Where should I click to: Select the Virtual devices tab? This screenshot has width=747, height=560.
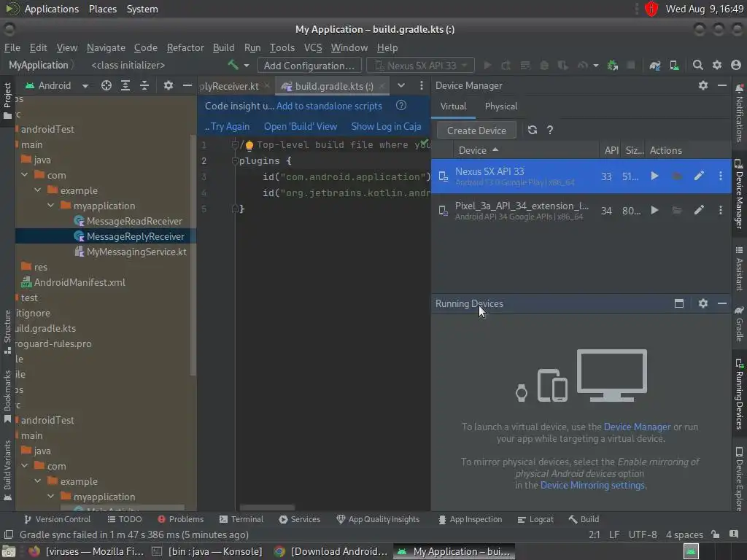(x=453, y=106)
